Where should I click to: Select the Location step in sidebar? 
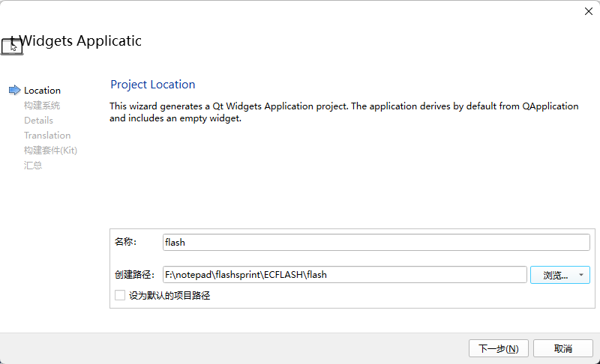[x=42, y=91]
